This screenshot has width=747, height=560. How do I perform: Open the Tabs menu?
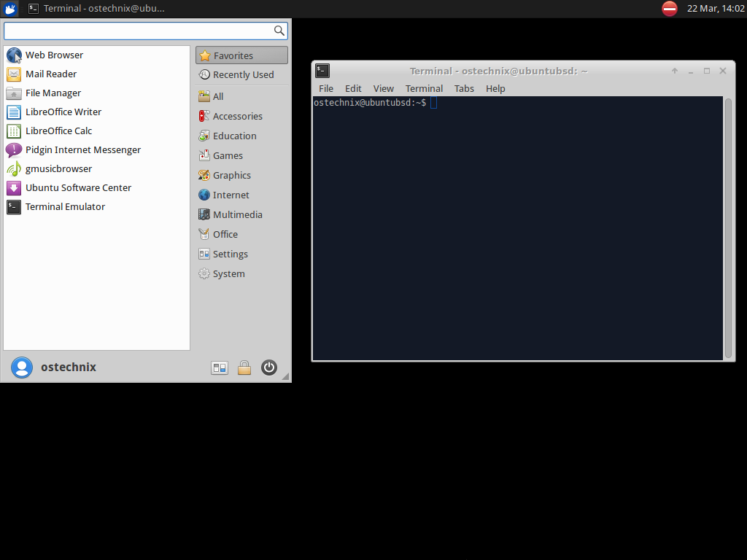pyautogui.click(x=464, y=88)
